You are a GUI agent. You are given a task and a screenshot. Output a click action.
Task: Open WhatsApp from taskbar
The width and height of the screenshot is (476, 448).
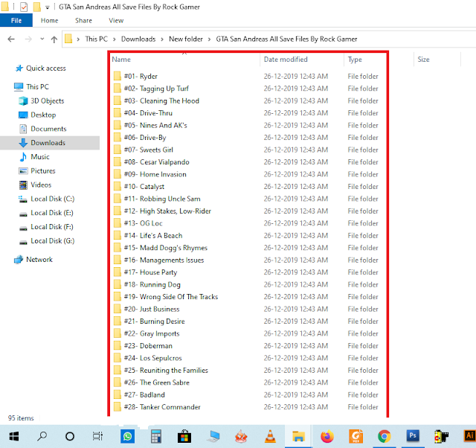click(127, 436)
